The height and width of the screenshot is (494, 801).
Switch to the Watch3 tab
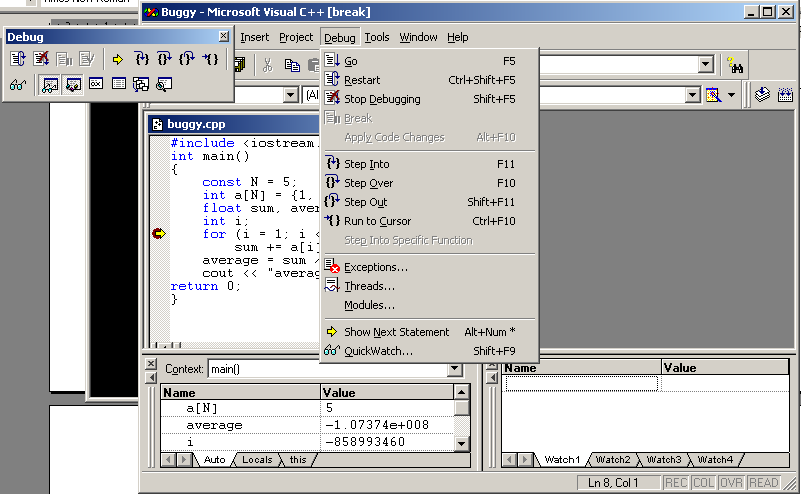(x=664, y=460)
